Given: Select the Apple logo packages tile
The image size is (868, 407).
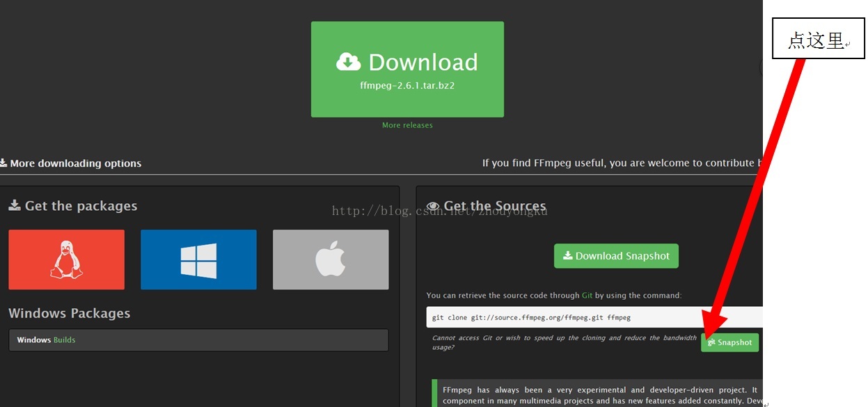Looking at the screenshot, I should [x=331, y=260].
